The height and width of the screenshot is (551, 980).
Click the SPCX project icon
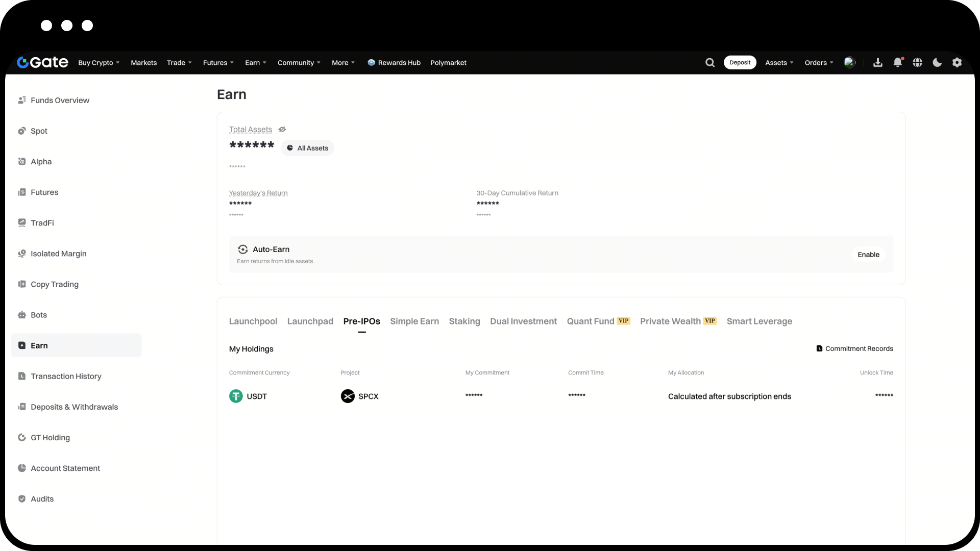tap(348, 396)
